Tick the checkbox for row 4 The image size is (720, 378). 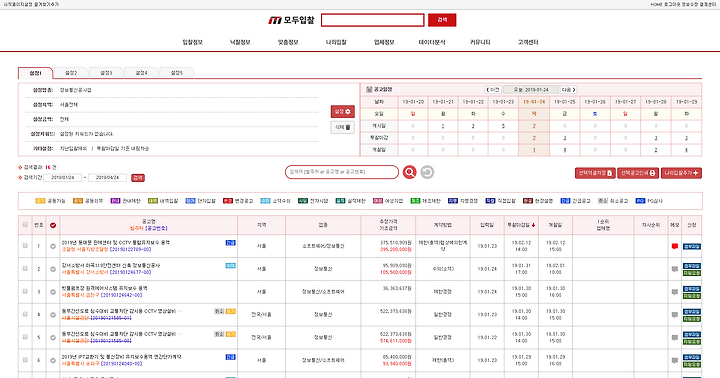(25, 315)
